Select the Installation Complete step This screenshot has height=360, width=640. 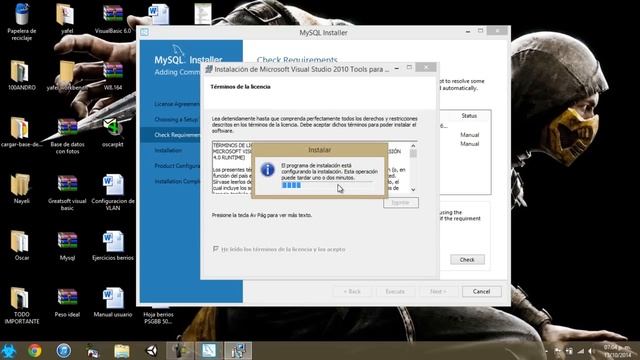pos(177,181)
